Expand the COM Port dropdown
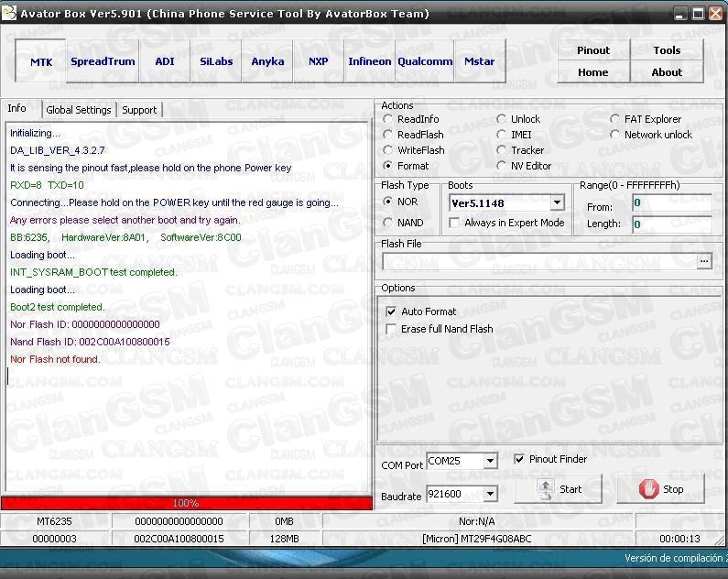 click(490, 461)
